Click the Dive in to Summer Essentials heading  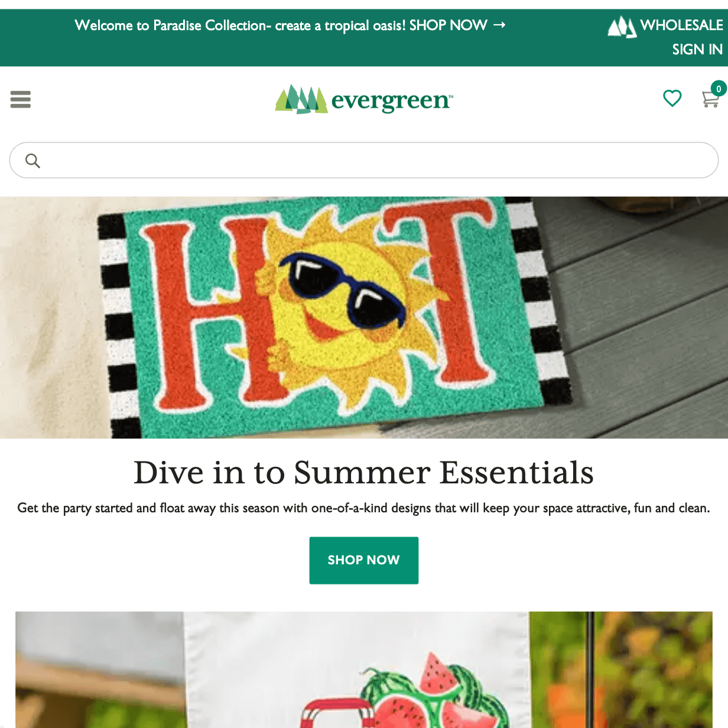coord(363,472)
